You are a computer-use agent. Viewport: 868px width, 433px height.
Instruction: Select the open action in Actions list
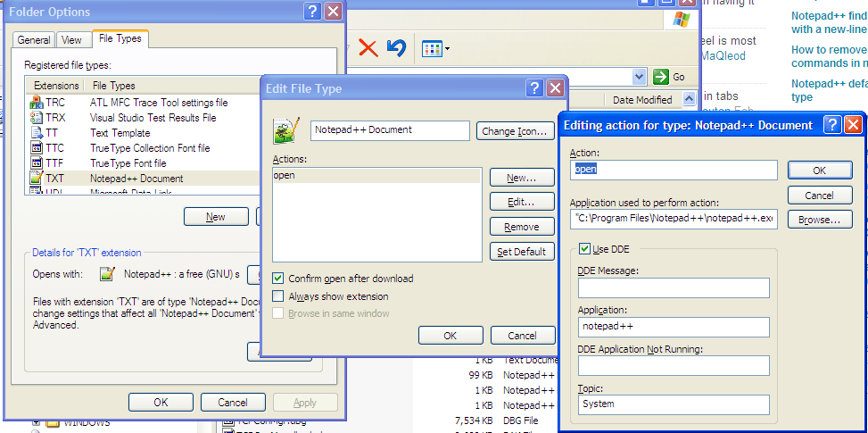pyautogui.click(x=376, y=176)
